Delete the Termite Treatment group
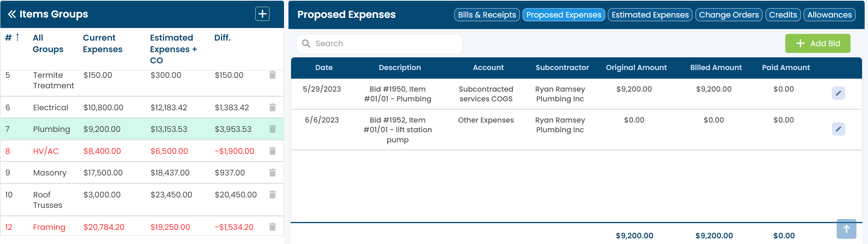This screenshot has width=868, height=244. (272, 75)
